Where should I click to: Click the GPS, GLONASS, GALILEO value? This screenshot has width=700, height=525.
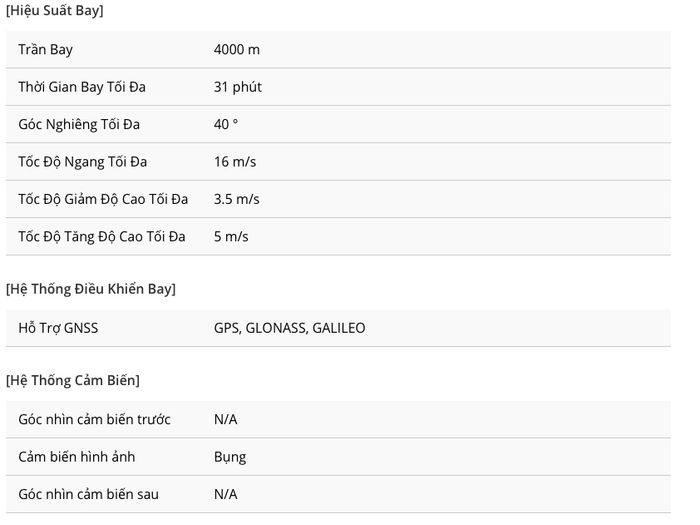pos(290,328)
